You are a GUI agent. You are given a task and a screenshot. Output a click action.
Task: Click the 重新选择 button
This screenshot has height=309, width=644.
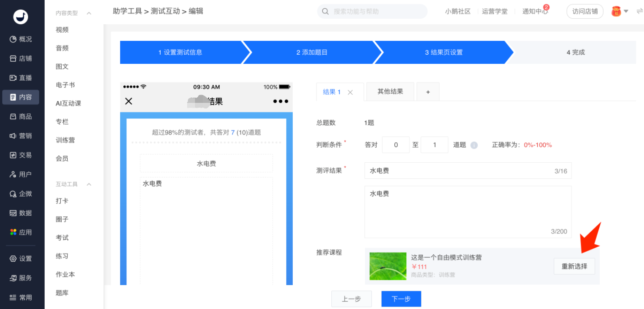(x=574, y=266)
